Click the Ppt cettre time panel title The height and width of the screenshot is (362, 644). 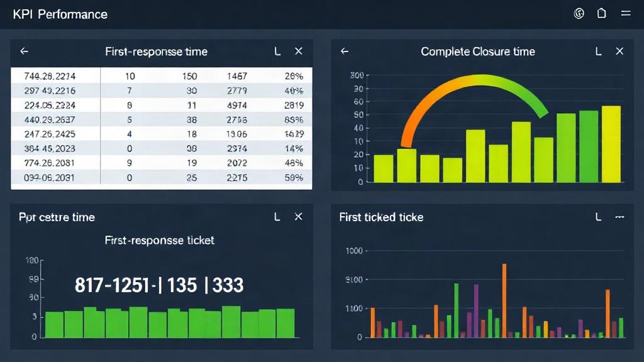[x=57, y=217]
